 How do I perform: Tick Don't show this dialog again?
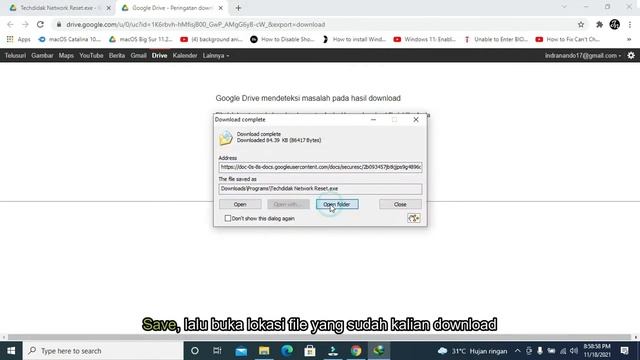click(x=228, y=218)
